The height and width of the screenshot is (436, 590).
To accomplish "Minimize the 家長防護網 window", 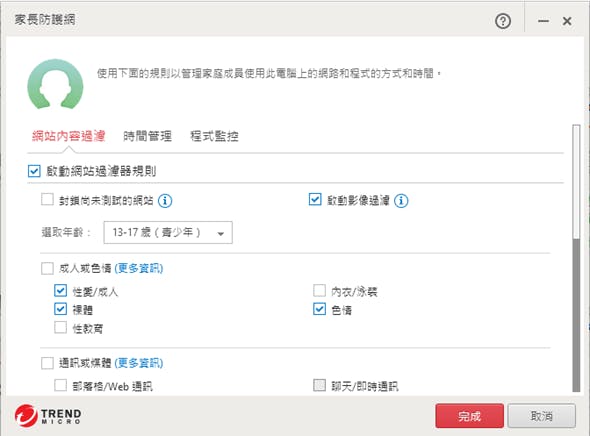I will [543, 21].
